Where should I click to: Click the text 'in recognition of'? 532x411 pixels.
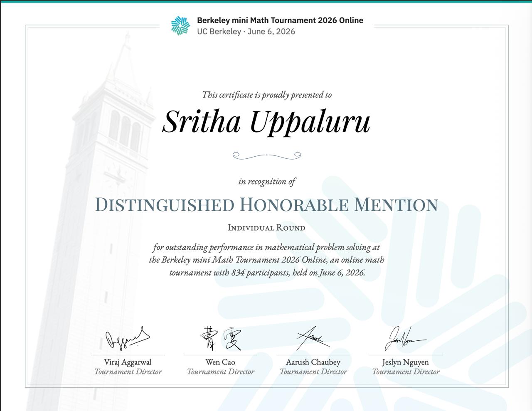pos(267,182)
